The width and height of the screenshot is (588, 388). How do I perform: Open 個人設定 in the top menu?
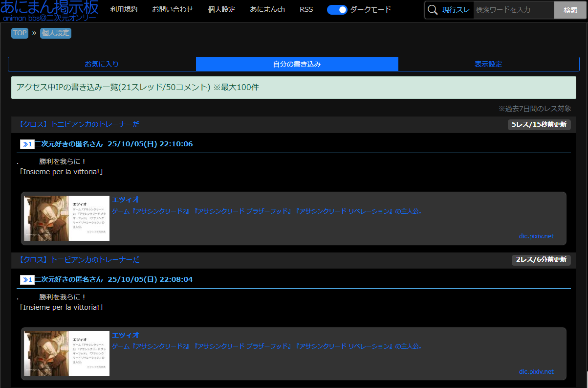(221, 10)
